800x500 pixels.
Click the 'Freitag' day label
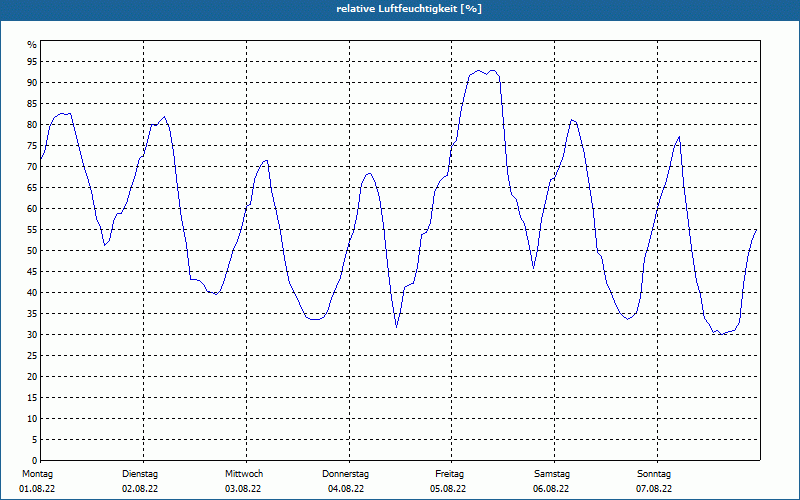point(449,474)
